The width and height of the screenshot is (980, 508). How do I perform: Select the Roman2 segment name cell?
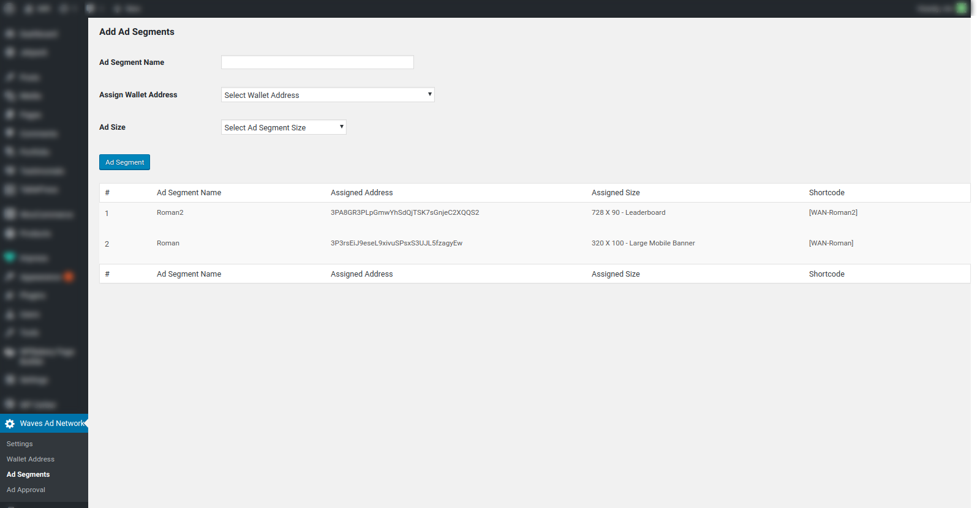(x=170, y=212)
